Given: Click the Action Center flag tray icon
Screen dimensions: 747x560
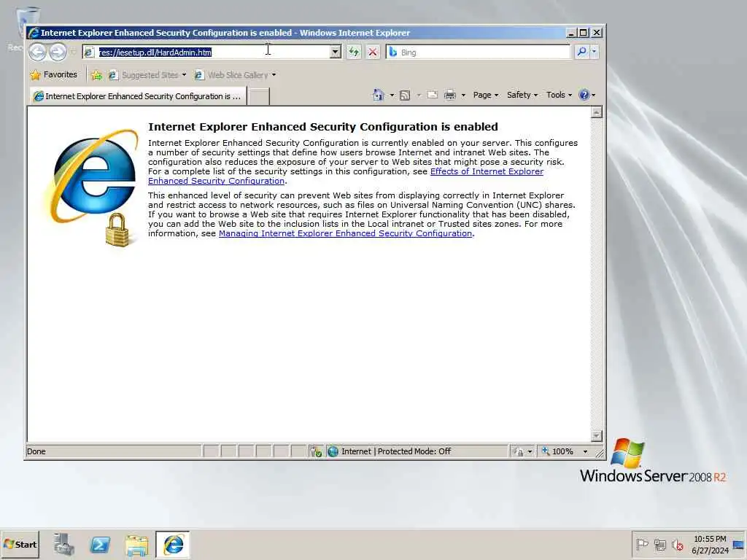Looking at the screenshot, I should coord(642,544).
